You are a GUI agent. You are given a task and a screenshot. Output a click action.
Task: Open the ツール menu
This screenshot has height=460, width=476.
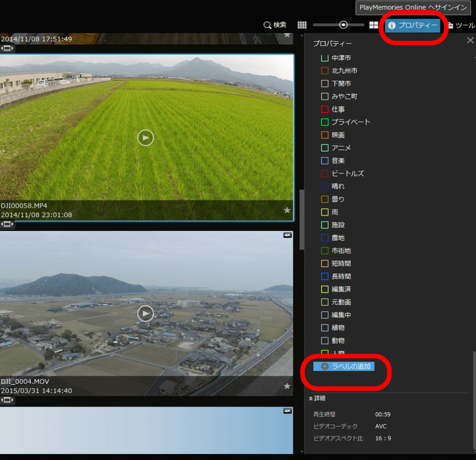(x=462, y=25)
